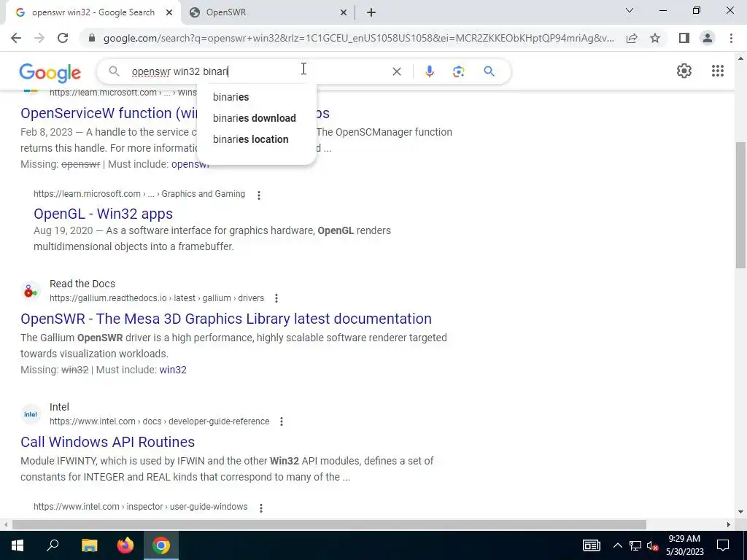747x560 pixels.
Task: Open 'OpenServiceW function' result
Action: pyautogui.click(x=109, y=113)
